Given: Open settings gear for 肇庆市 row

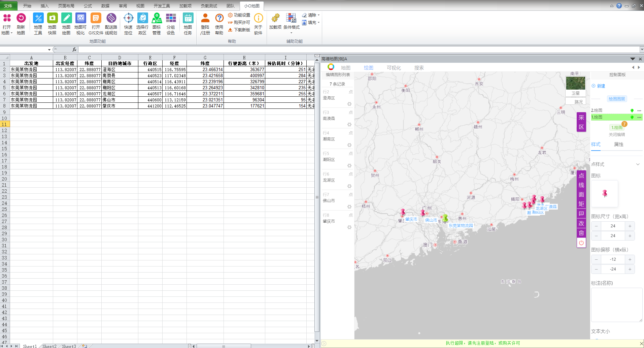Looking at the screenshot, I should tap(349, 227).
